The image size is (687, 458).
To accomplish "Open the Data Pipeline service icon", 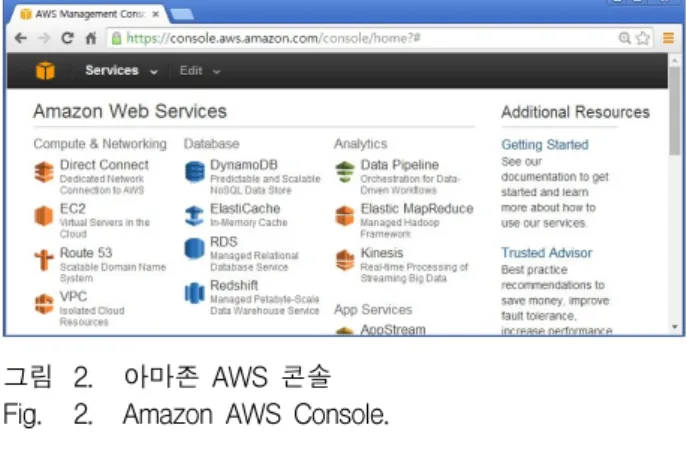I will (345, 172).
